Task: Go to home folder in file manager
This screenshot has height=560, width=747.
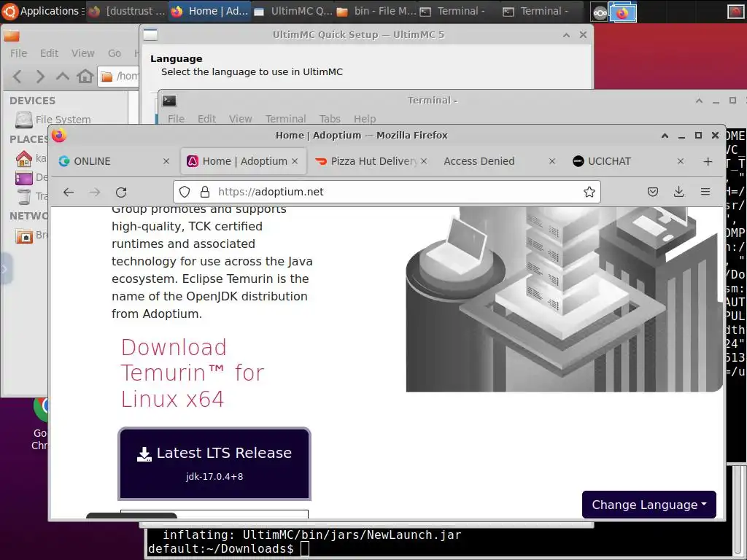Action: (85, 76)
